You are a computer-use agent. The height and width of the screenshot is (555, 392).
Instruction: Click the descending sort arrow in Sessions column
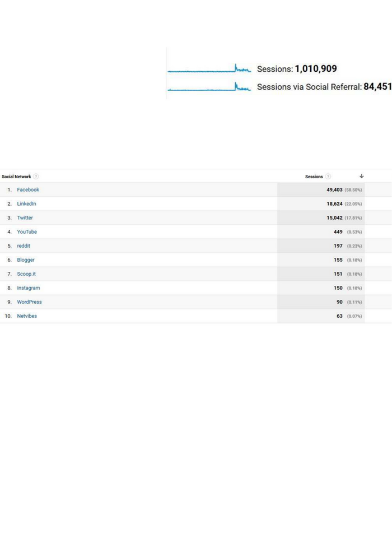(x=361, y=176)
